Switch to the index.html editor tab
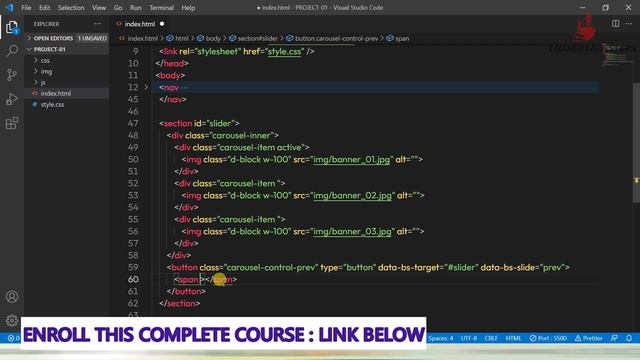Viewport: 640px width, 360px height. [x=140, y=24]
